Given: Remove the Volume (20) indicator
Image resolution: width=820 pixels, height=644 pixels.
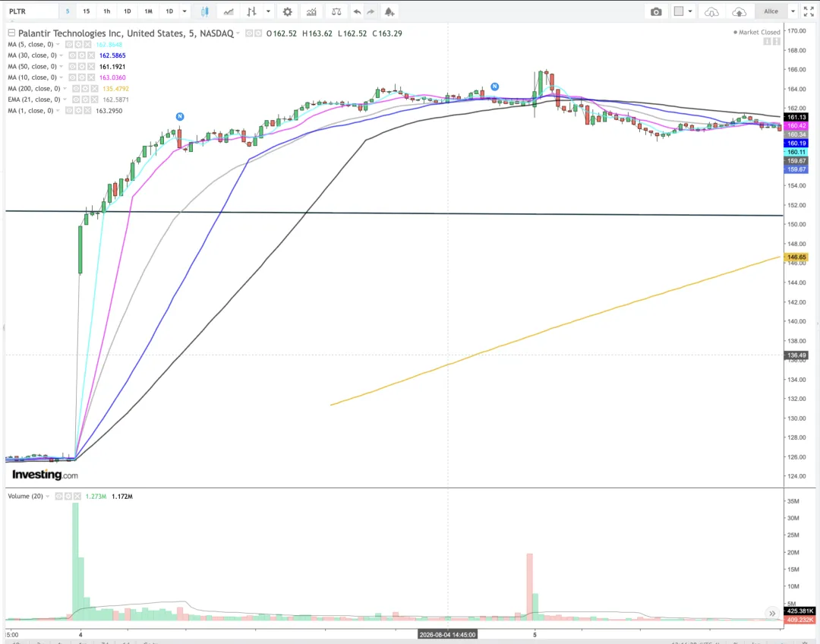Looking at the screenshot, I should click(x=77, y=496).
